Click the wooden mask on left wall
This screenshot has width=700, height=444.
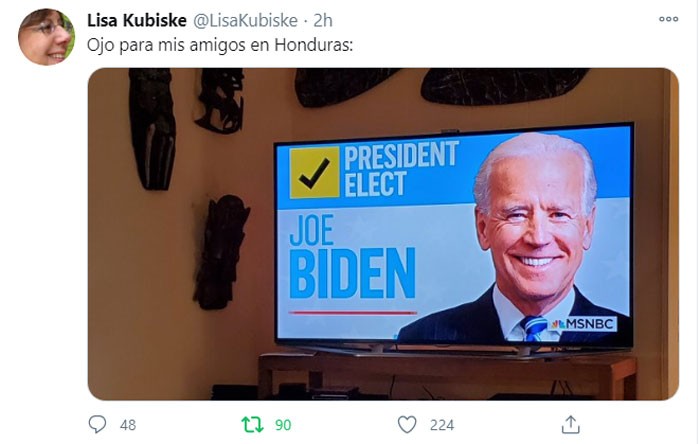pos(152,129)
